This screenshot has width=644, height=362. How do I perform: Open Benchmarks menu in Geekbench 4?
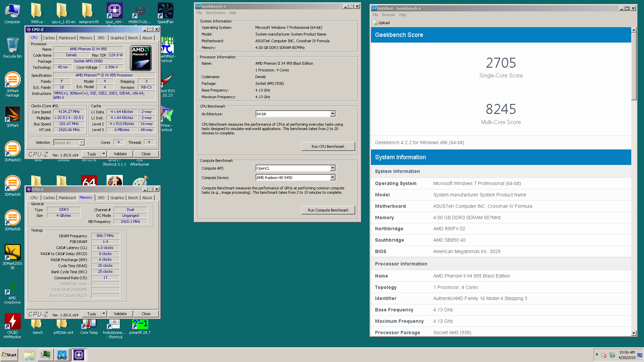point(215,13)
